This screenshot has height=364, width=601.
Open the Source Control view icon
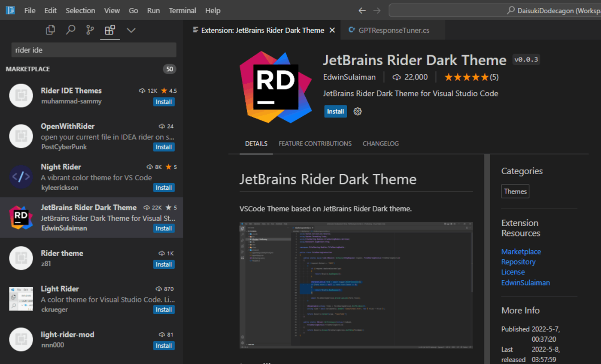90,30
